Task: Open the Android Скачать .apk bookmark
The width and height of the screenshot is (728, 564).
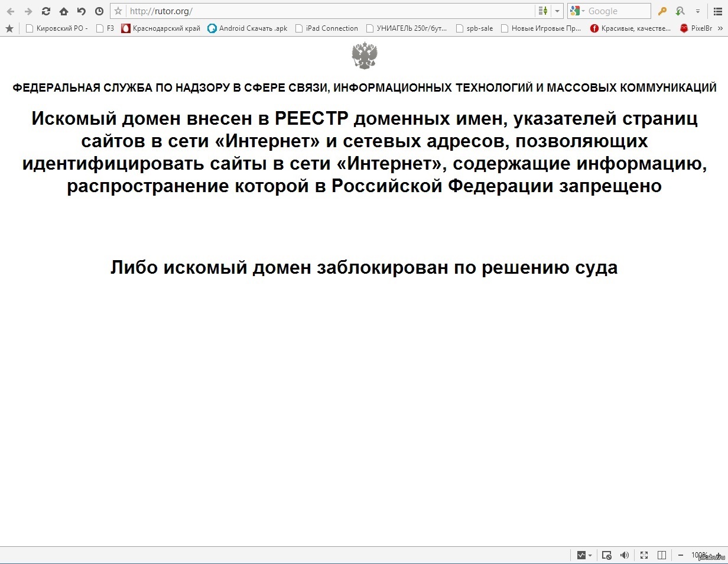Action: click(247, 28)
